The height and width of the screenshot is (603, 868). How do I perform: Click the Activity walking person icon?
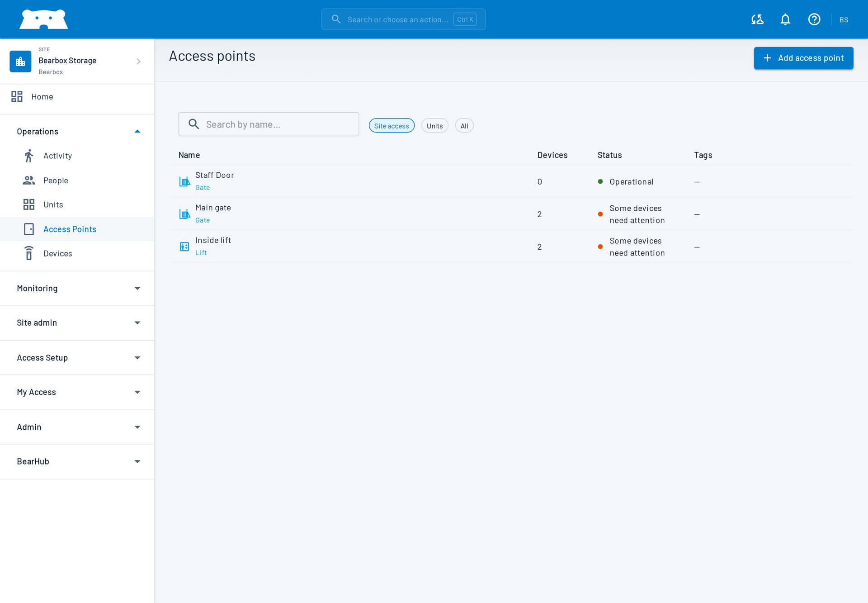pos(29,156)
